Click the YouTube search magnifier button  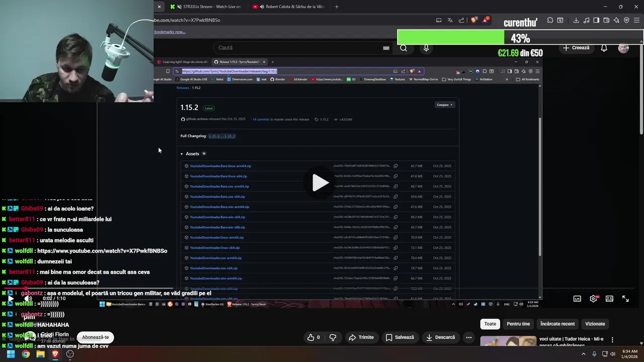[404, 48]
